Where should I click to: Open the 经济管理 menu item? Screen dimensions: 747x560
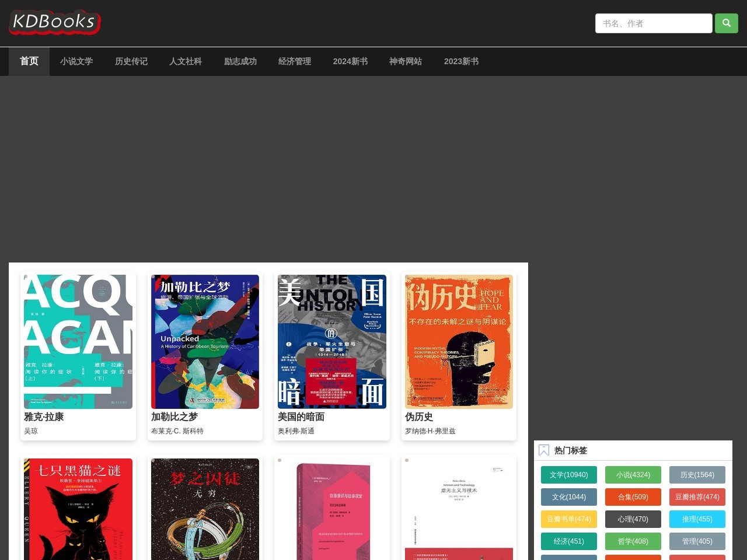click(x=295, y=61)
